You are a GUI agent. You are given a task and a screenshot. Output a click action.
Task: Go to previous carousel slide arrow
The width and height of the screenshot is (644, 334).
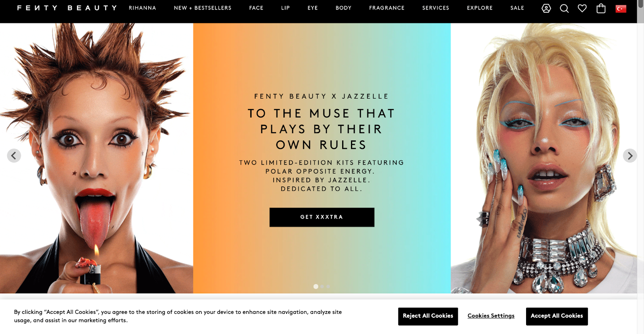coord(14,156)
